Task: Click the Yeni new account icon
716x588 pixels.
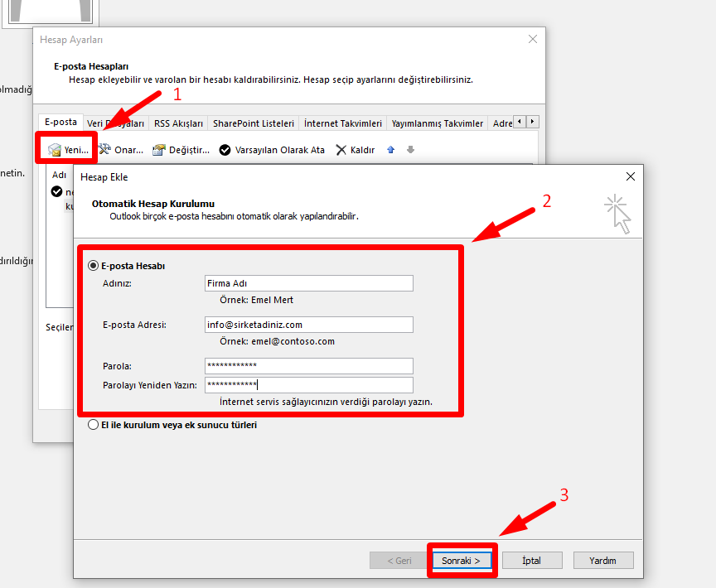Action: click(x=55, y=150)
